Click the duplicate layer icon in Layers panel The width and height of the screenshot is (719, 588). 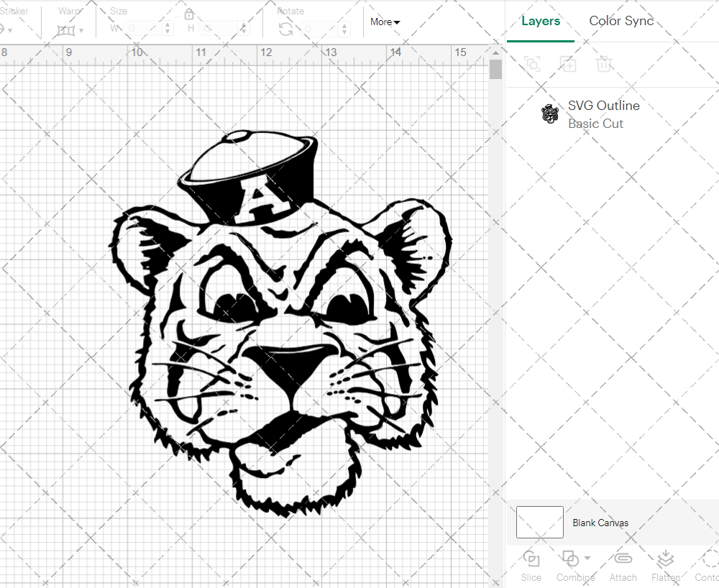coord(532,64)
